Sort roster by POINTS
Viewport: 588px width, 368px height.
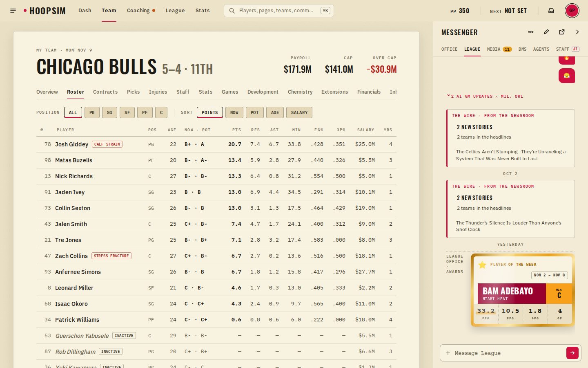pyautogui.click(x=210, y=112)
